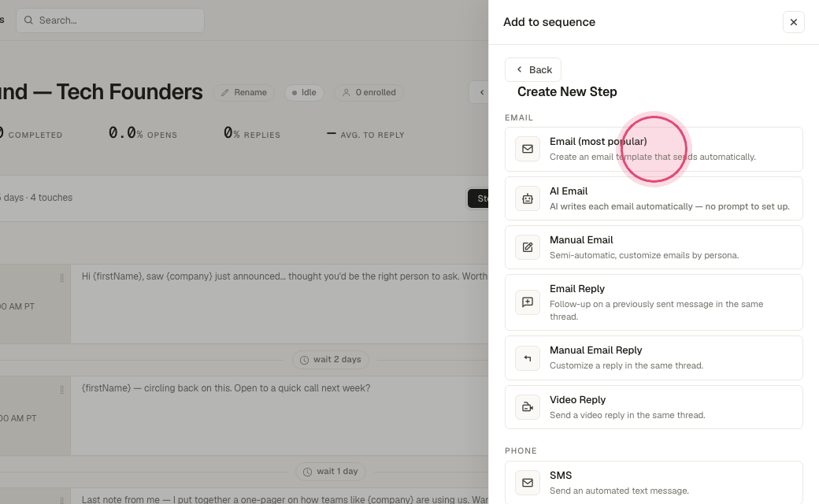The width and height of the screenshot is (819, 504).
Task: Click the 'COMPLETED' stat label
Action: pyautogui.click(x=35, y=135)
